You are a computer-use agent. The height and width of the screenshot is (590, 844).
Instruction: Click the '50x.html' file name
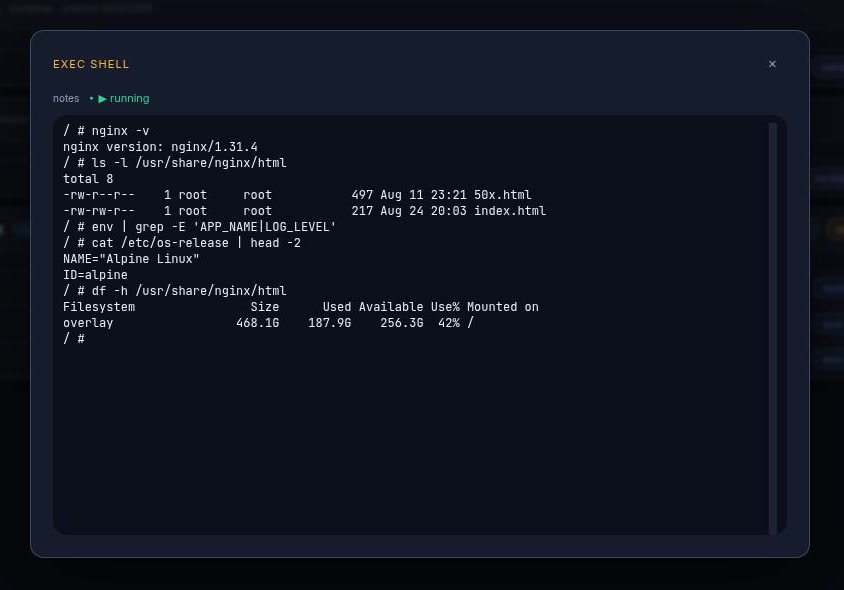coord(502,195)
